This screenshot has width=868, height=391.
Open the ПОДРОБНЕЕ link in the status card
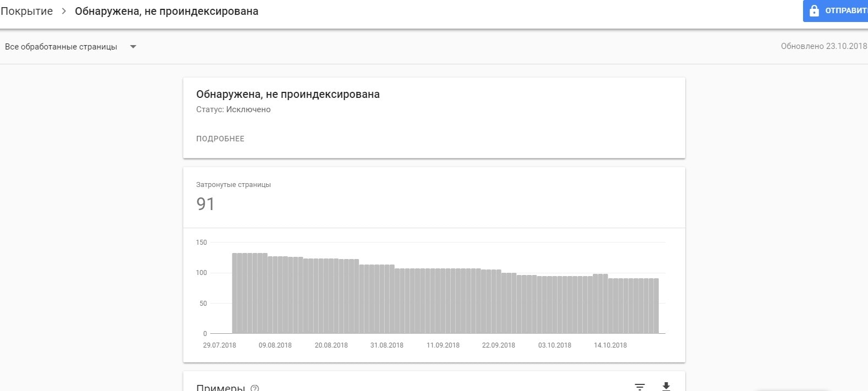(220, 139)
